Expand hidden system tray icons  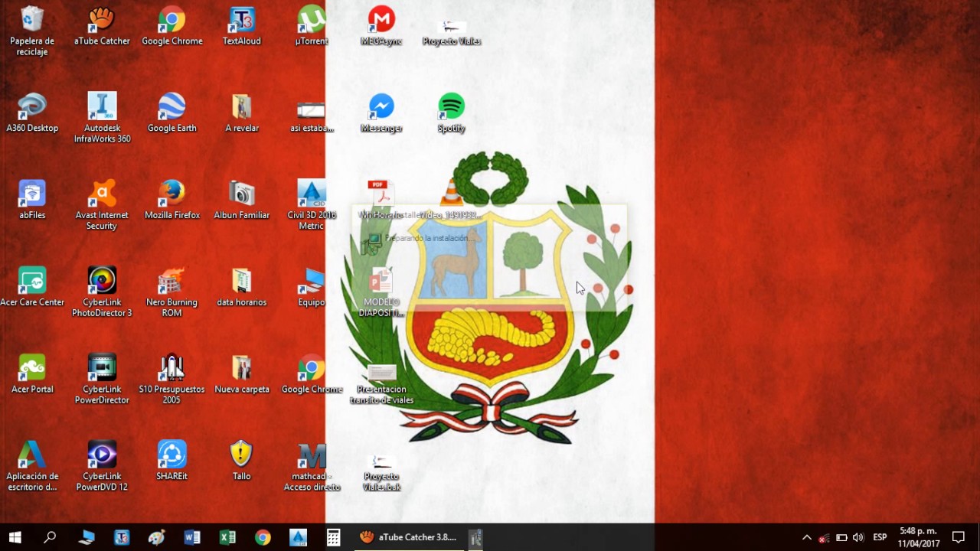(x=806, y=537)
